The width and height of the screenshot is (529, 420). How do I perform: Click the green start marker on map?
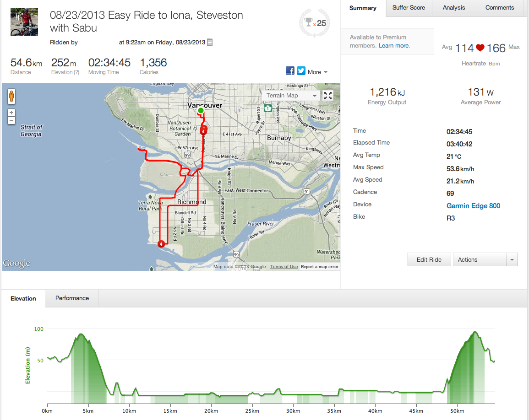(x=200, y=110)
